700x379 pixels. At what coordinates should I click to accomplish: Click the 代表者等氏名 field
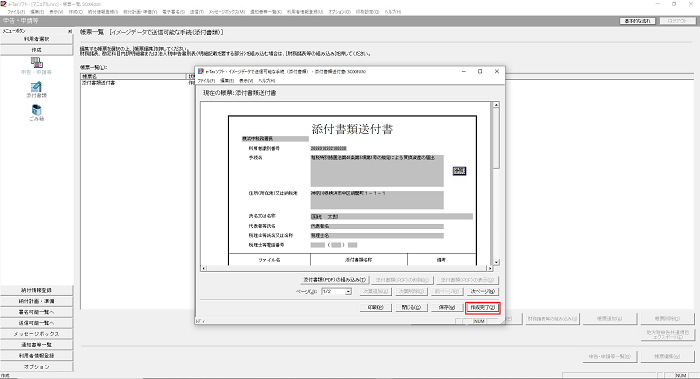click(377, 226)
